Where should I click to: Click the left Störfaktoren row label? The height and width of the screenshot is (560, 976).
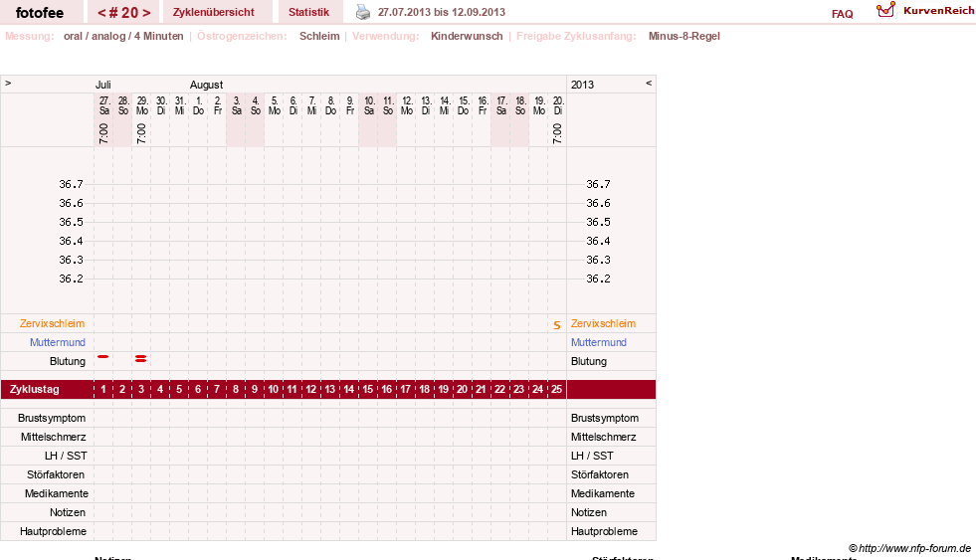coord(56,474)
